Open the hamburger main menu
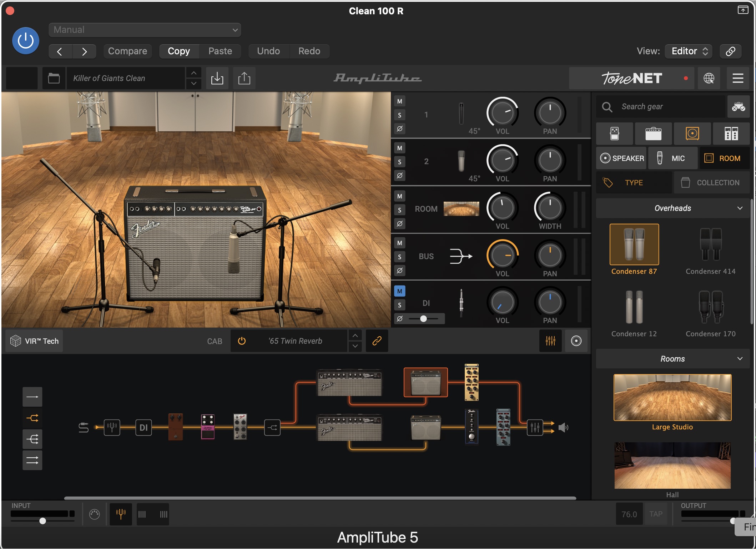Screen dimensions: 756x549 (738, 78)
